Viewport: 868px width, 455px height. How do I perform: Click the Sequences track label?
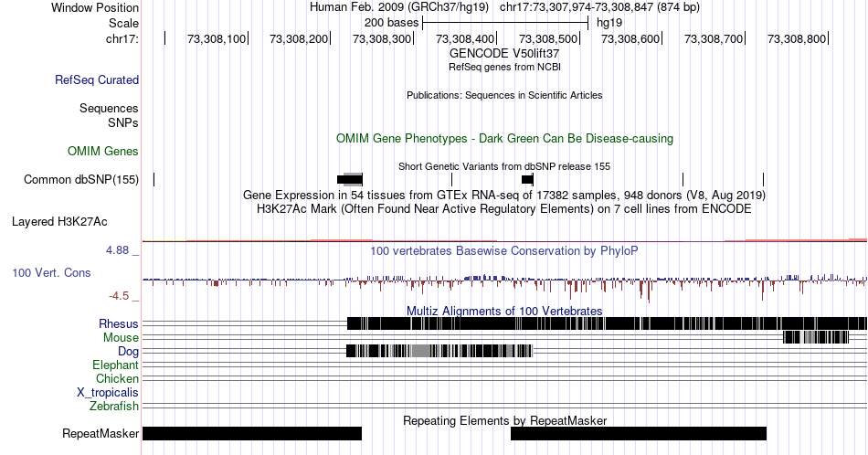(x=109, y=108)
